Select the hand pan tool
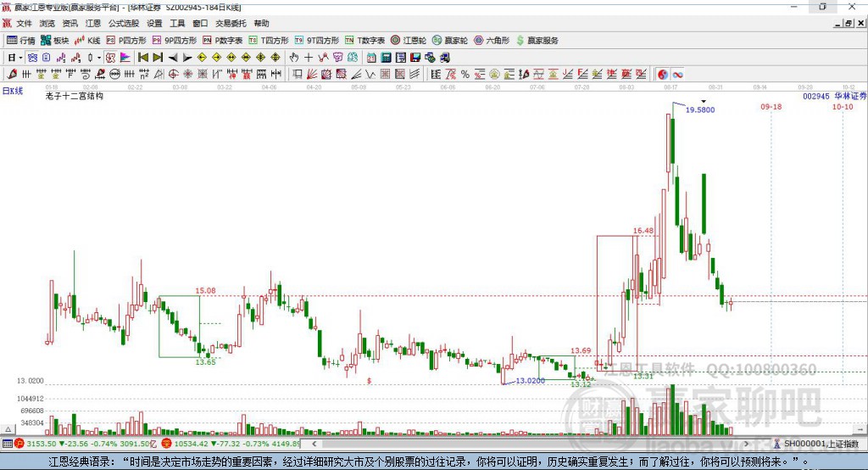 click(x=293, y=58)
